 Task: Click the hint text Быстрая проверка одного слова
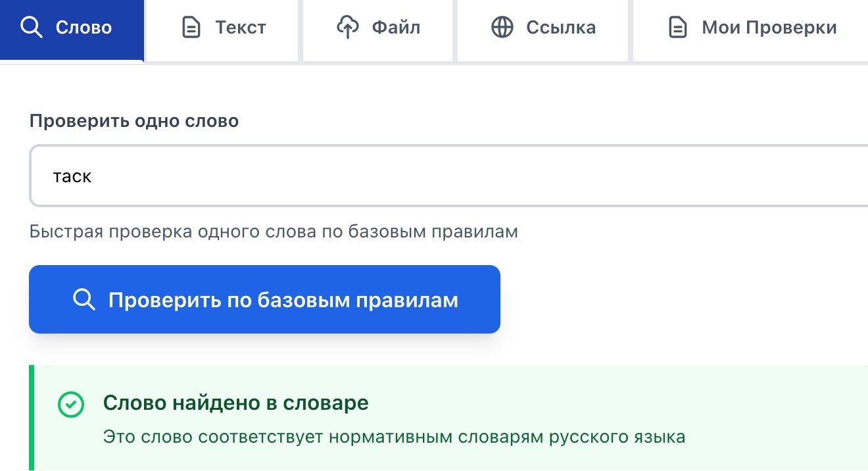[x=274, y=232]
